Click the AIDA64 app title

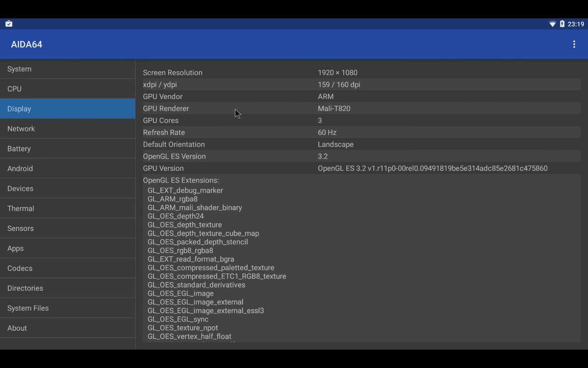(27, 44)
